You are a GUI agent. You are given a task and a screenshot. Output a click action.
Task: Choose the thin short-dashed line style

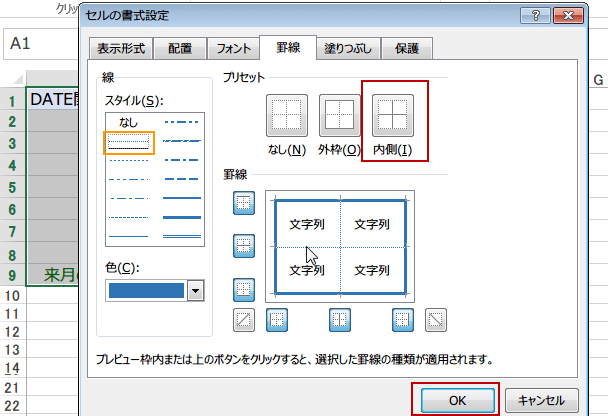(128, 160)
